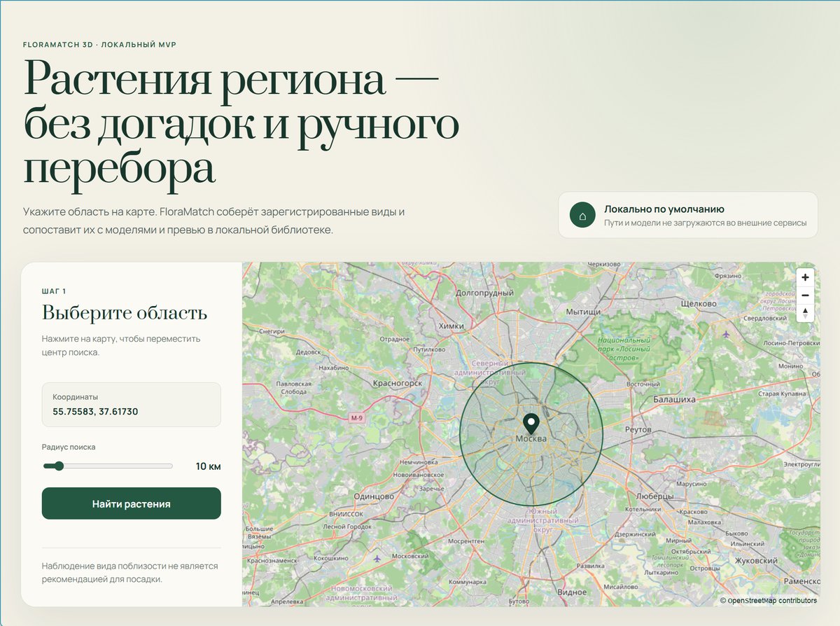The height and width of the screenshot is (626, 840).
Task: Click the Жуковский label on the map
Action: [x=755, y=561]
